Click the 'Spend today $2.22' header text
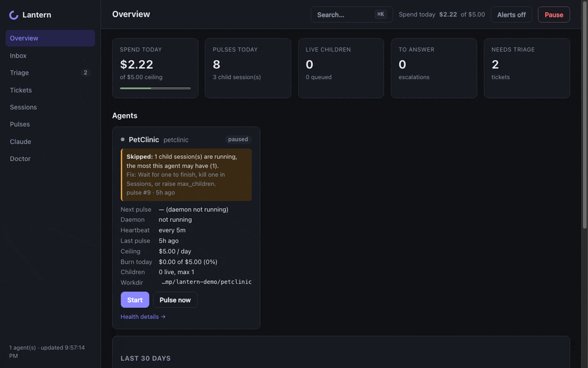The image size is (588, 368). 428,14
